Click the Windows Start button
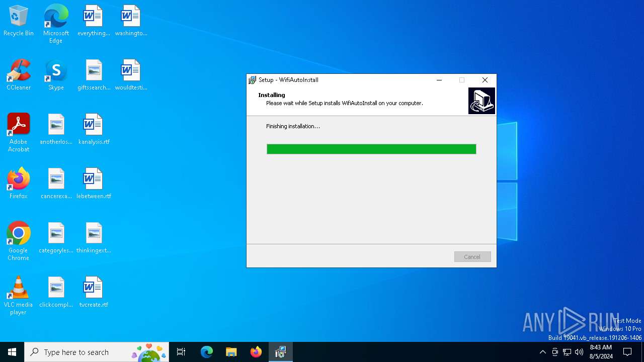 (12, 352)
